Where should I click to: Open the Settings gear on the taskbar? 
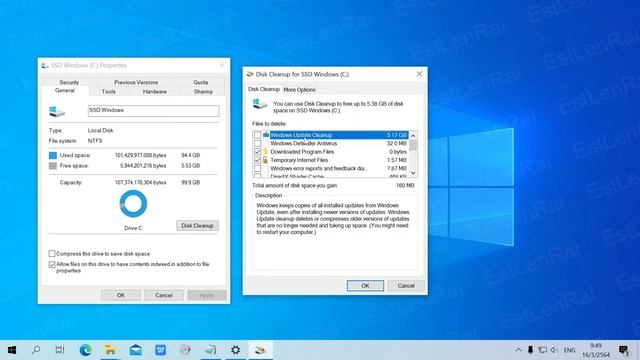tap(235, 350)
